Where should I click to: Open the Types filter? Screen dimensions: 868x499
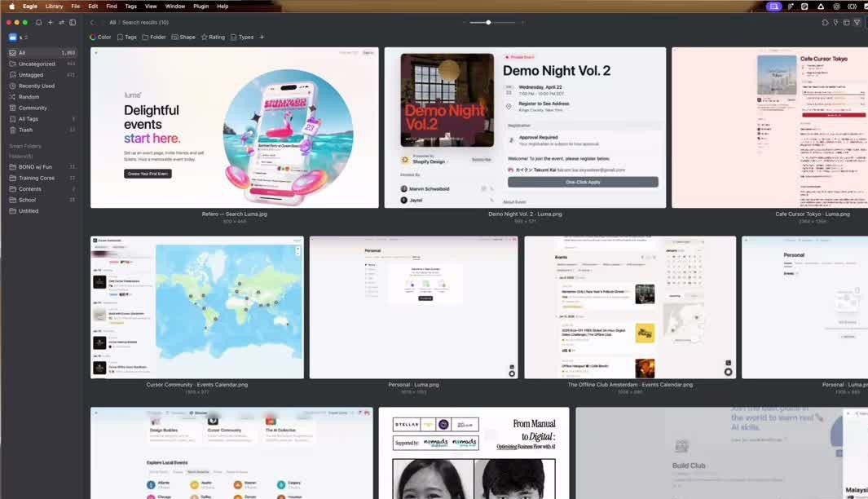(x=242, y=38)
